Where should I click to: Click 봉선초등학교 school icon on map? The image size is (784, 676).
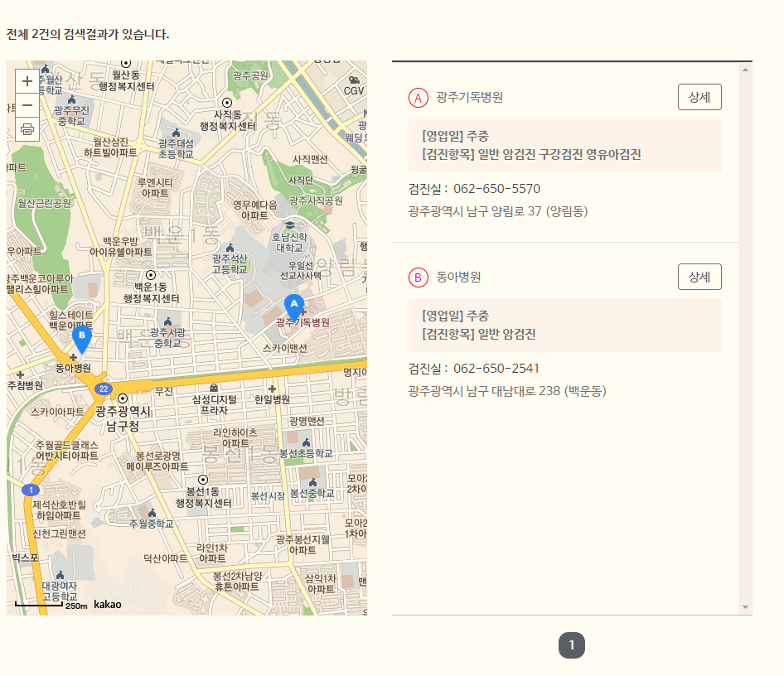306,442
